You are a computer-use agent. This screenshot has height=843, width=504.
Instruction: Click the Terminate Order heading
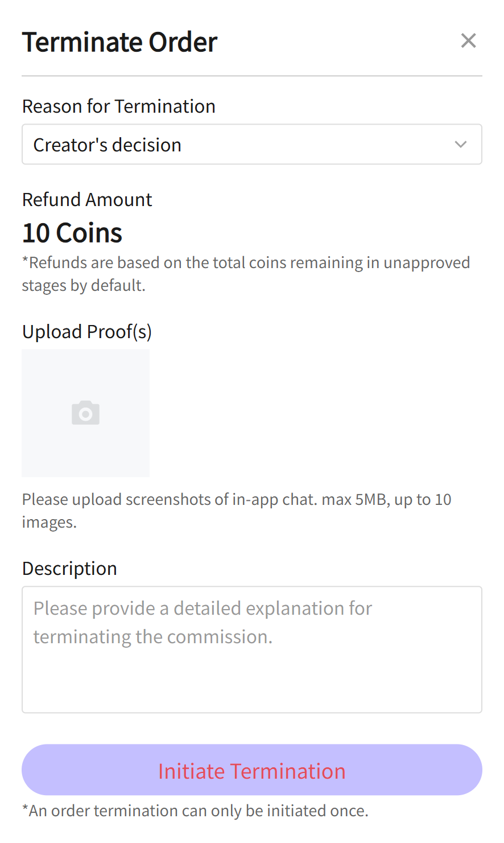(119, 42)
